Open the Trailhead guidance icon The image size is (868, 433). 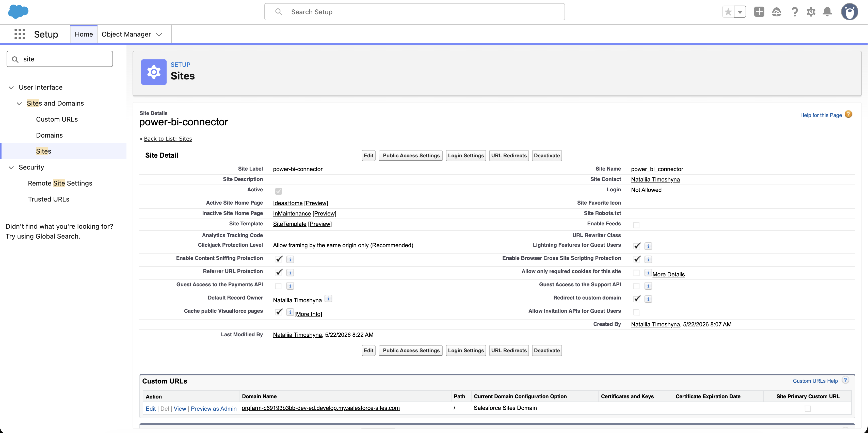776,12
